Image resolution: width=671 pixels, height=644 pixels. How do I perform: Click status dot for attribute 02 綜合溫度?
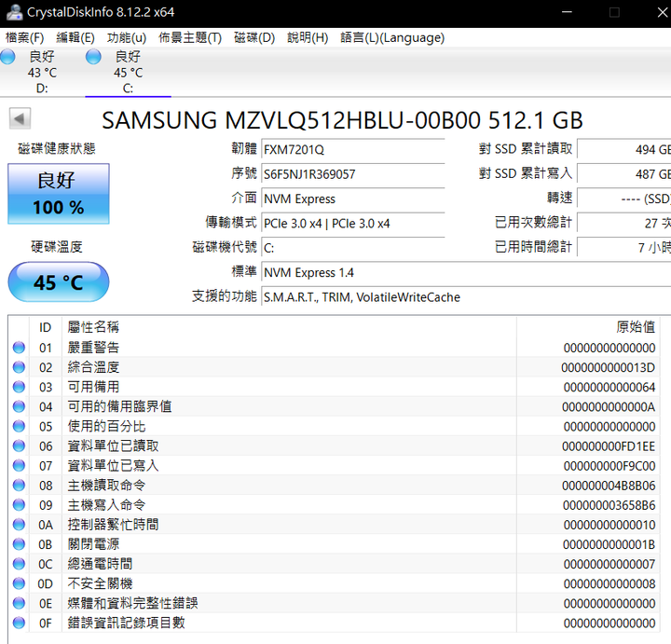[x=19, y=367]
